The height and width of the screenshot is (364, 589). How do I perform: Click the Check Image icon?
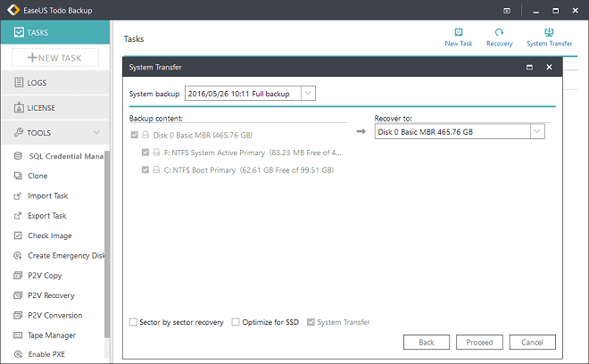pyautogui.click(x=18, y=236)
